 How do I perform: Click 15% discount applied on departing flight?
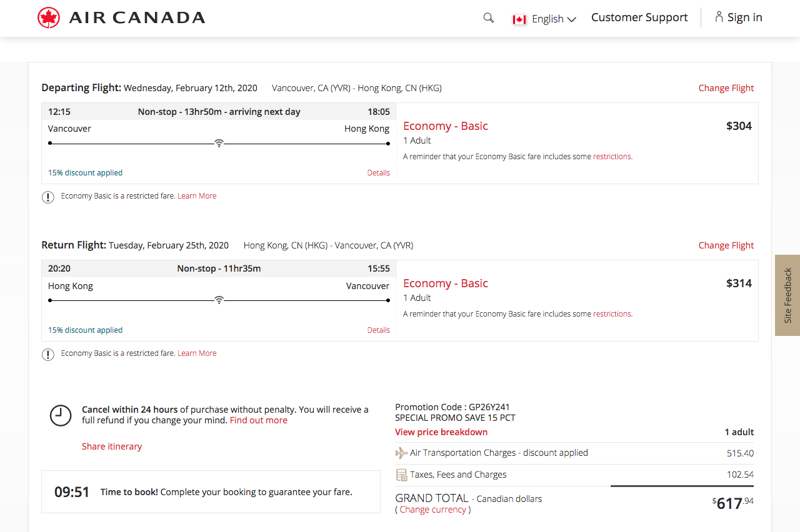[85, 173]
